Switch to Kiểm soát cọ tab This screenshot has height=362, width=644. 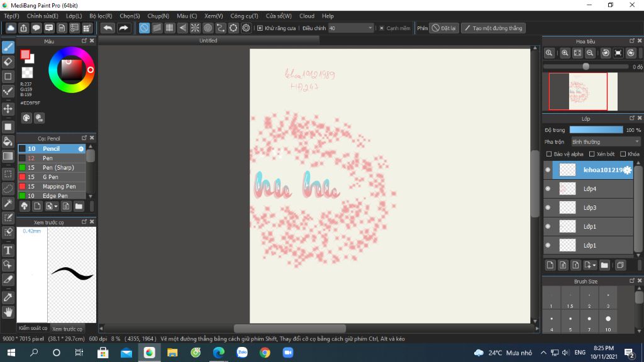(33, 328)
